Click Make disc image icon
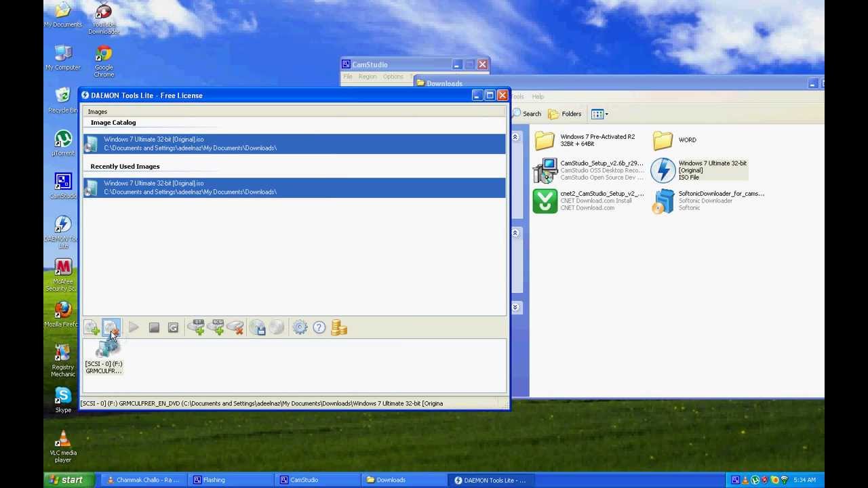Image resolution: width=868 pixels, height=488 pixels. 258,328
